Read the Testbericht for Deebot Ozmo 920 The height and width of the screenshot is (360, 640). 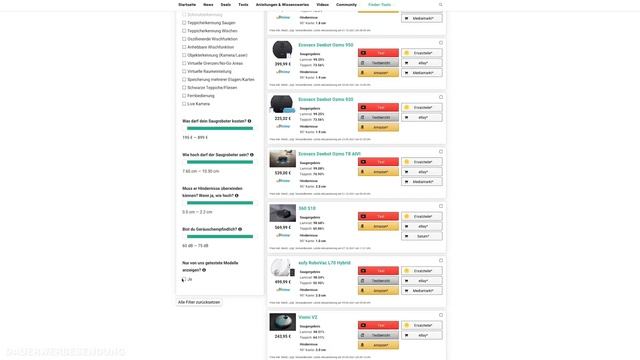[378, 118]
